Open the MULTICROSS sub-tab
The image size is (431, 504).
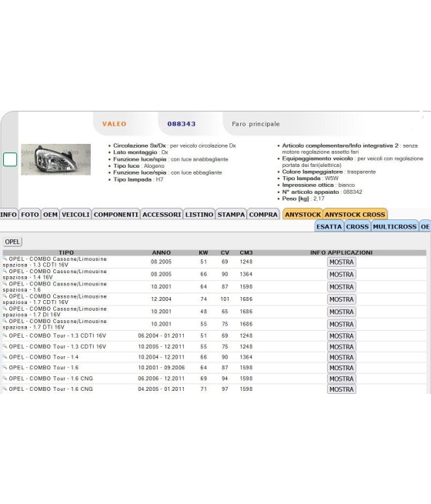pyautogui.click(x=395, y=226)
